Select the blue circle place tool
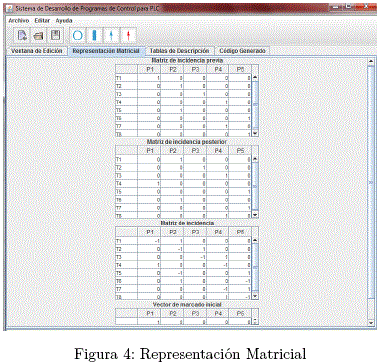Screen dimensions: 380x362 78,35
